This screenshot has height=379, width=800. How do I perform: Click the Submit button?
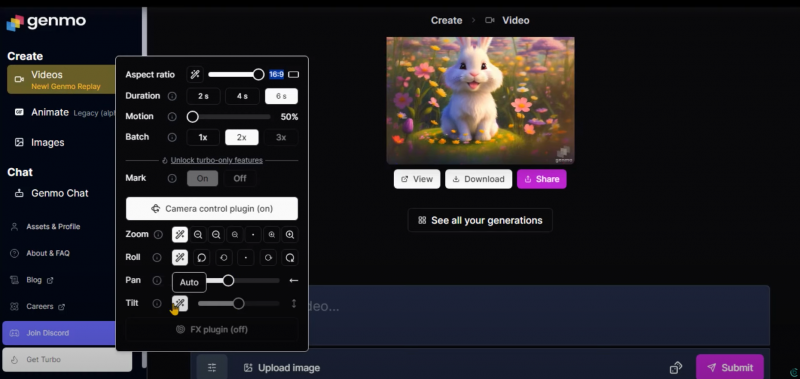click(x=730, y=367)
